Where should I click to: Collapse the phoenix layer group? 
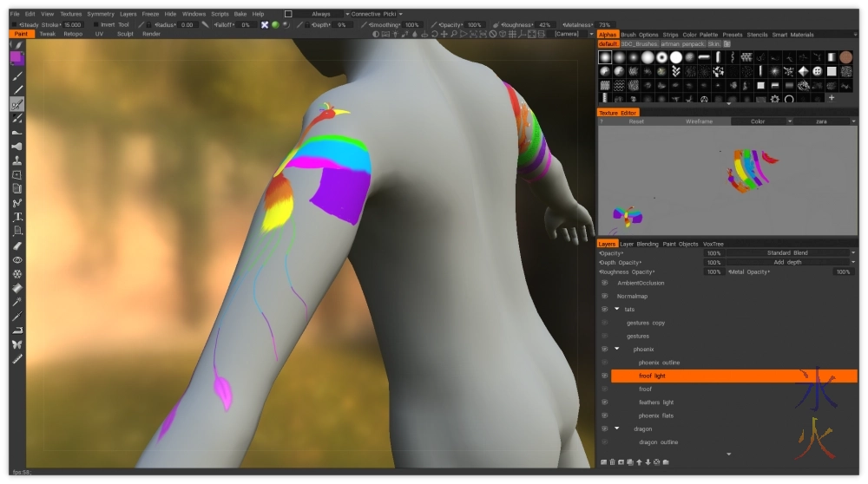click(617, 349)
